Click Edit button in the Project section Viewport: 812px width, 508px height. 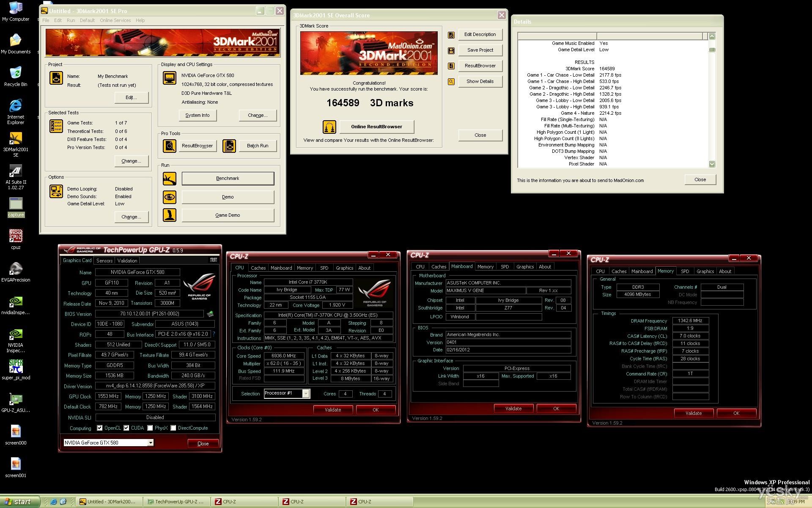[x=132, y=97]
